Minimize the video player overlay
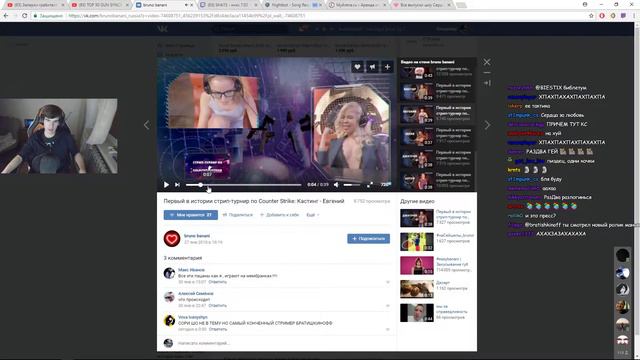This screenshot has width=640, height=360. click(487, 73)
